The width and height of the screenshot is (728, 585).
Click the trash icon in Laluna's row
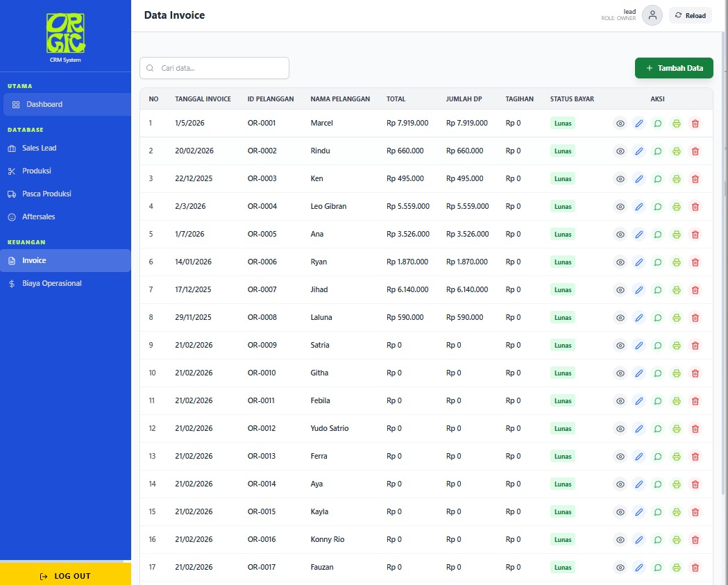(695, 318)
